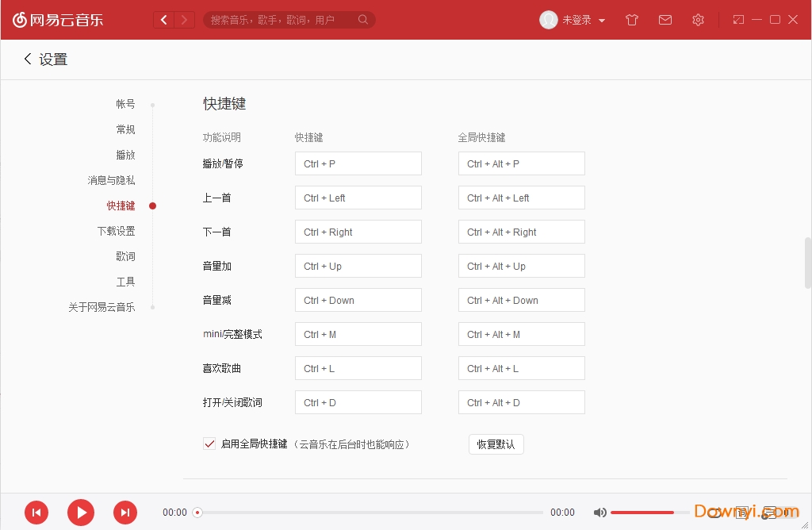
Task: Click the settings gear icon in title bar
Action: tap(698, 20)
